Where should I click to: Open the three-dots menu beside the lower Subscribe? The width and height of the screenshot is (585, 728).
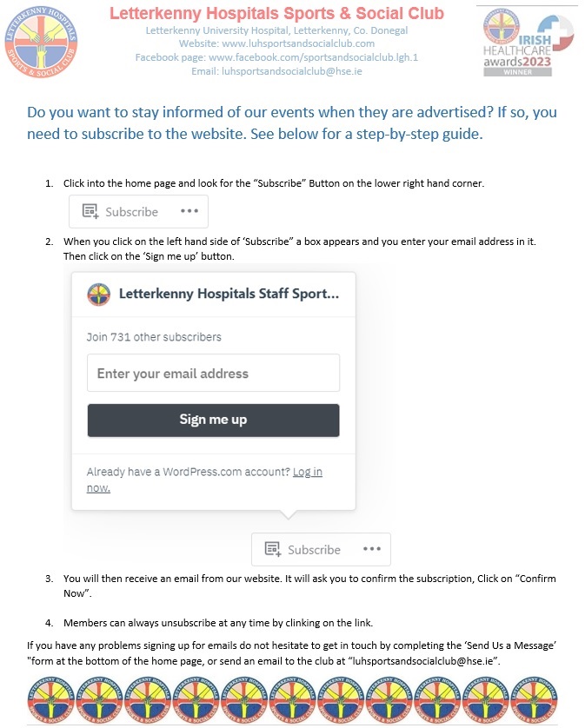coord(372,549)
